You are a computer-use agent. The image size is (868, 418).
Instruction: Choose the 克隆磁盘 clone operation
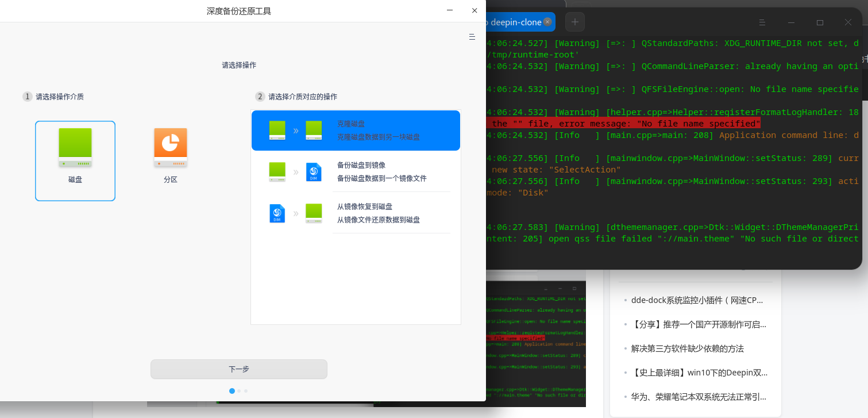pos(356,131)
